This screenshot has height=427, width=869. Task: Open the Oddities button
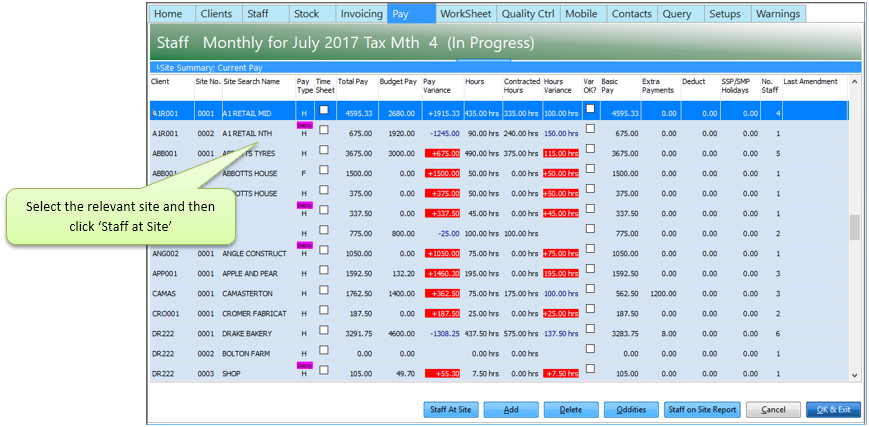(x=631, y=410)
